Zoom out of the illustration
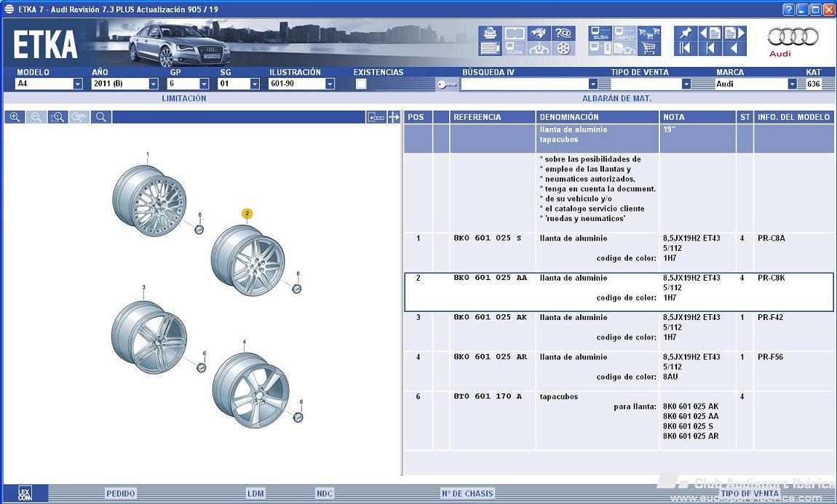Viewport: 837px width, 504px height. pos(36,117)
